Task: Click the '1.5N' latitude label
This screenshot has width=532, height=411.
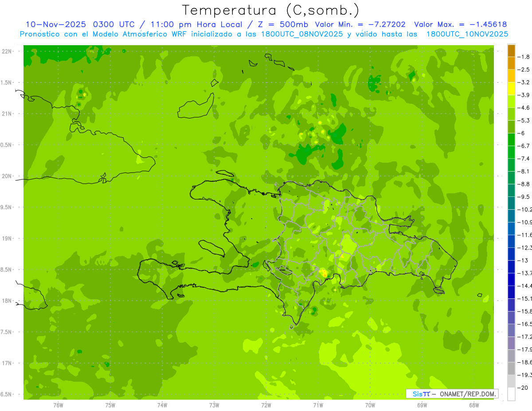Action: click(x=6, y=82)
